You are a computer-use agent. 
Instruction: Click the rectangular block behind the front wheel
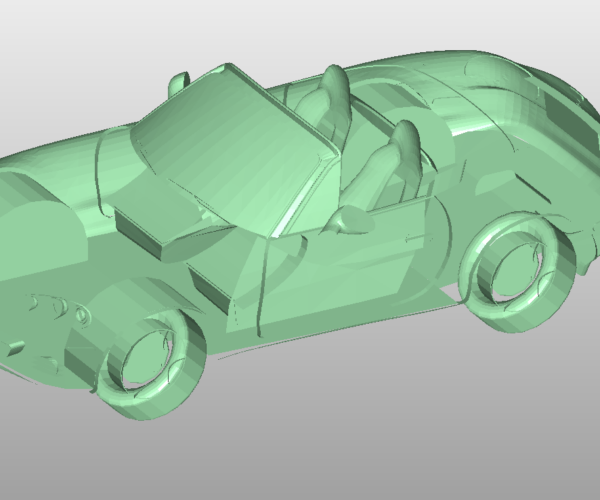(x=210, y=283)
